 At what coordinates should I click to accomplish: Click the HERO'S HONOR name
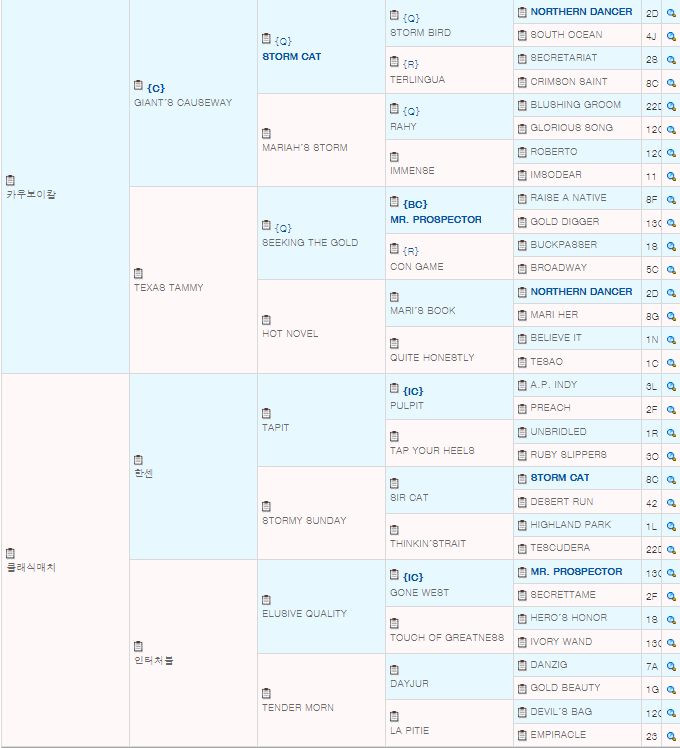569,618
